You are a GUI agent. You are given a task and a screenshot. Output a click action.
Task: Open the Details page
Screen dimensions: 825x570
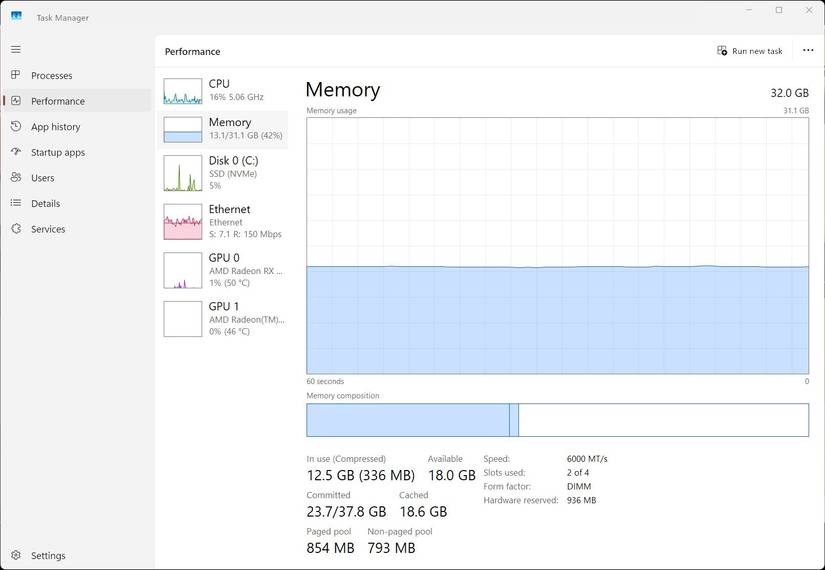pos(77,203)
